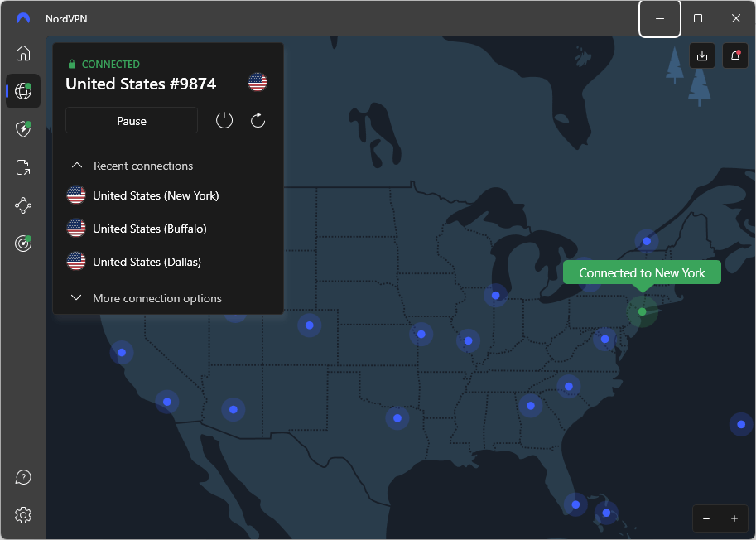756x540 pixels.
Task: Select the Phoenix server dot on map
Action: pyautogui.click(x=234, y=410)
